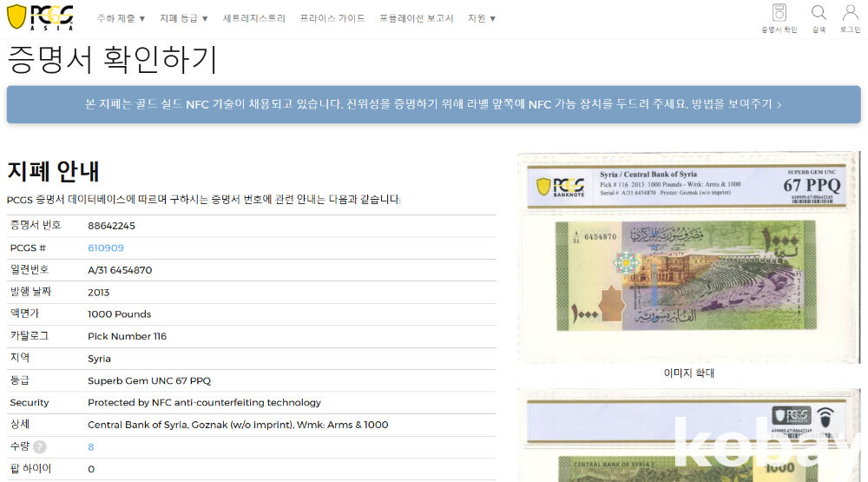Click 이미지 확대 to enlarge image
Viewport: 868px width, 482px height.
click(688, 373)
